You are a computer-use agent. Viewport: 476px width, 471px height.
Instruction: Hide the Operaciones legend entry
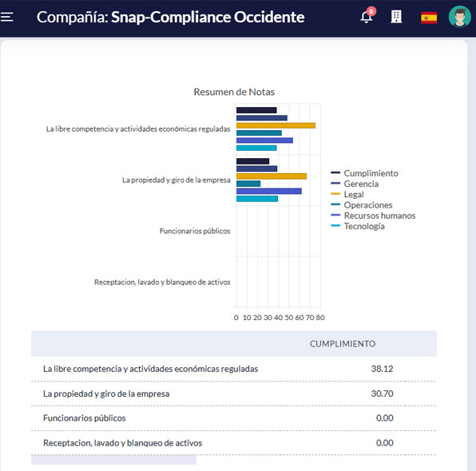pyautogui.click(x=362, y=205)
